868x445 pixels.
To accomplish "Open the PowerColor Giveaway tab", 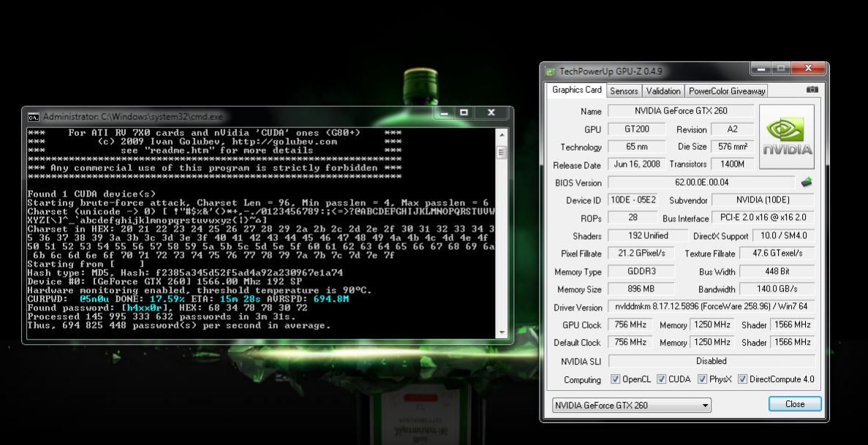I will (x=726, y=91).
